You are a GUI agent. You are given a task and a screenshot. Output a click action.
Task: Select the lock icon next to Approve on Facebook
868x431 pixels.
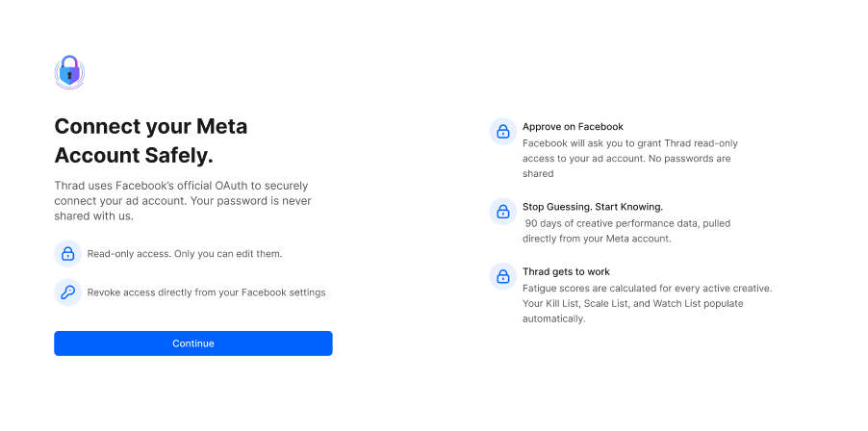503,131
